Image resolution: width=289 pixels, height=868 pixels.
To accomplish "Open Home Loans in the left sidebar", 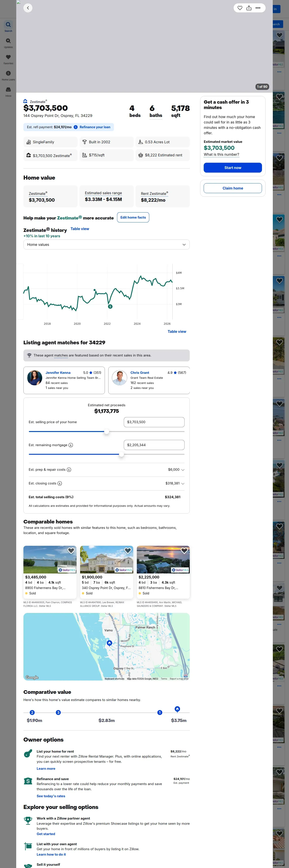I will [8, 75].
